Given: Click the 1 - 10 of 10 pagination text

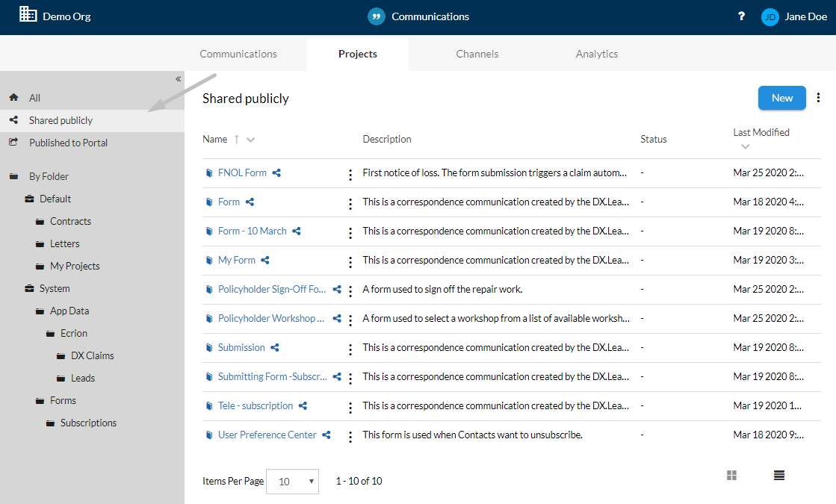Looking at the screenshot, I should 359,481.
